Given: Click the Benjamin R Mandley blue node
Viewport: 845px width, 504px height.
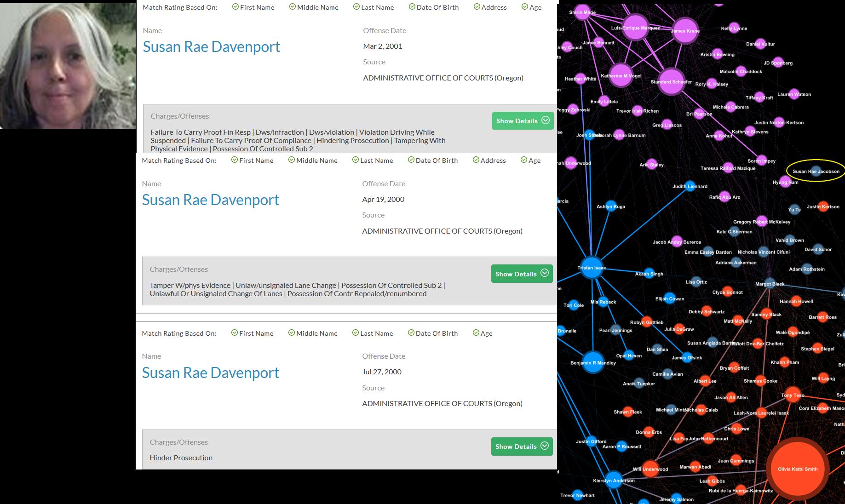Looking at the screenshot, I should click(593, 362).
